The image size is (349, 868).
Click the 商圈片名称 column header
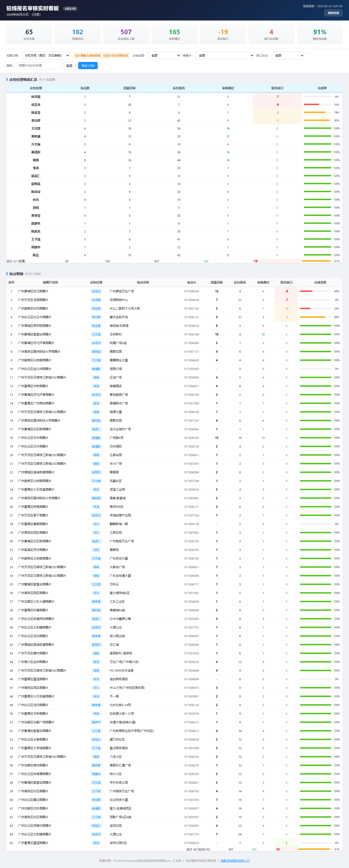tap(50, 282)
